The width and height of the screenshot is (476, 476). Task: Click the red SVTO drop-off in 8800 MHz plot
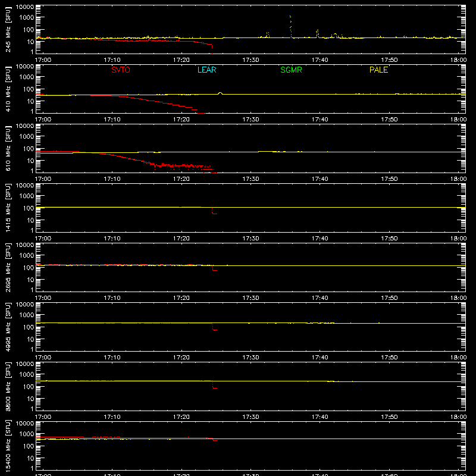(214, 385)
